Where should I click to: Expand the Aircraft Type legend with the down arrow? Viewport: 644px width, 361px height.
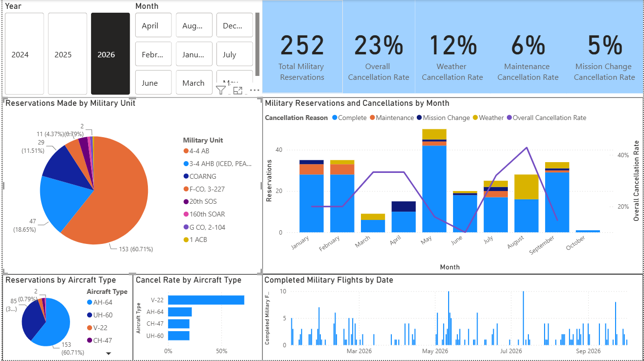tap(109, 353)
